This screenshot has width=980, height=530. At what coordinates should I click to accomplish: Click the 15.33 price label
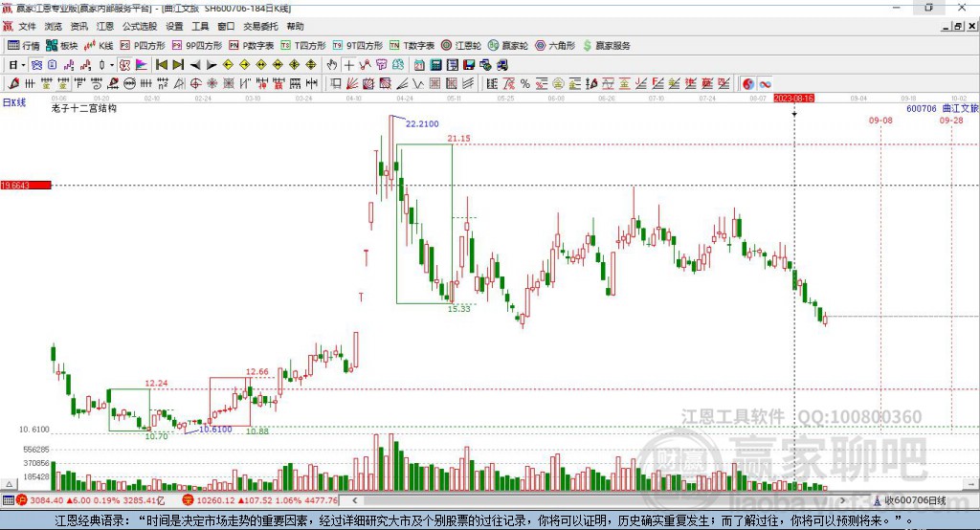coord(458,309)
